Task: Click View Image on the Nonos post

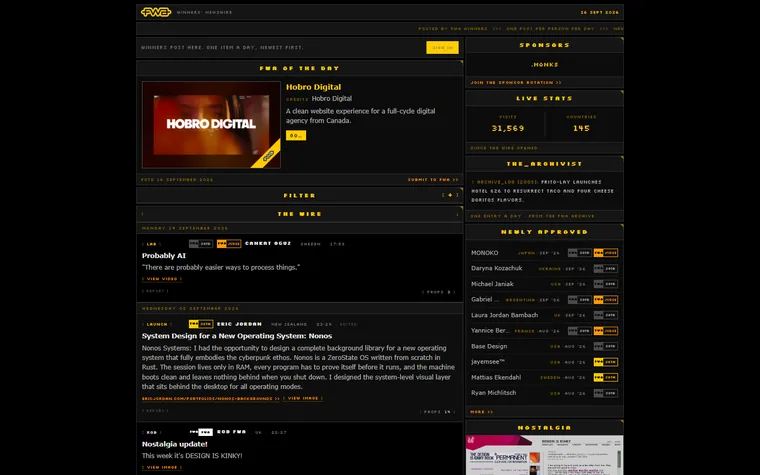Action: 303,398
